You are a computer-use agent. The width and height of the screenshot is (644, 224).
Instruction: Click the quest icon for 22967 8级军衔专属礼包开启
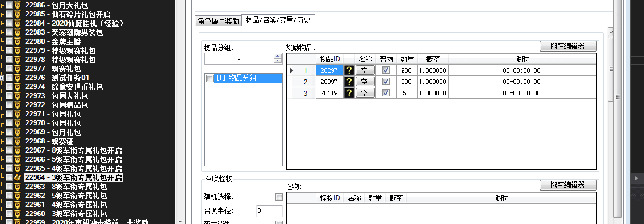click(17, 150)
